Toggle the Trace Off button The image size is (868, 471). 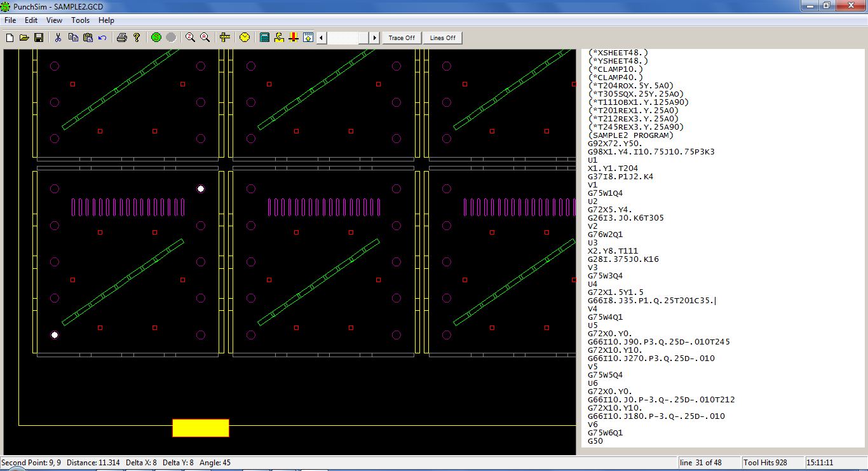click(x=402, y=38)
